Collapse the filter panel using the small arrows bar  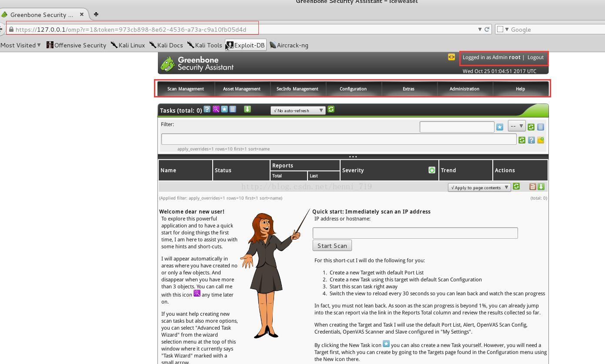(353, 157)
